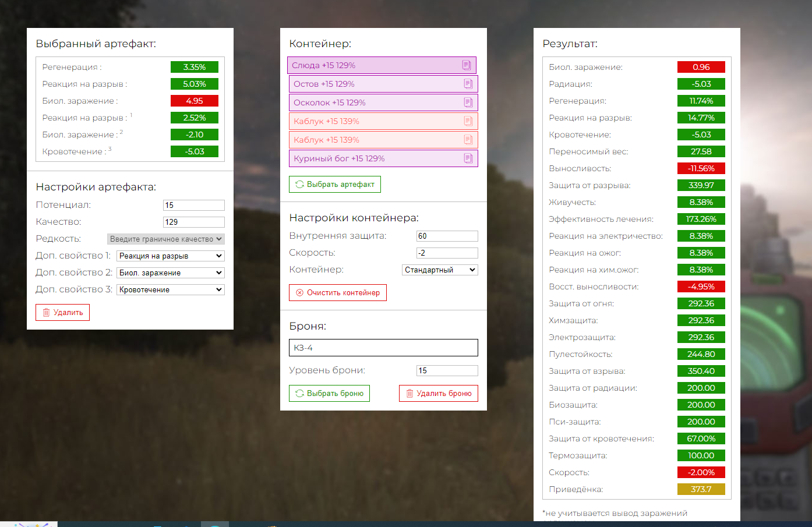Viewport: 812px width, 527px height.
Task: Focus the Потенциал input field
Action: 194,205
